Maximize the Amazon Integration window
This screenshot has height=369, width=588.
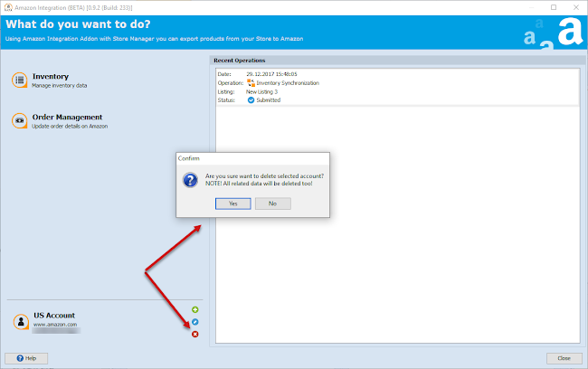(554, 7)
